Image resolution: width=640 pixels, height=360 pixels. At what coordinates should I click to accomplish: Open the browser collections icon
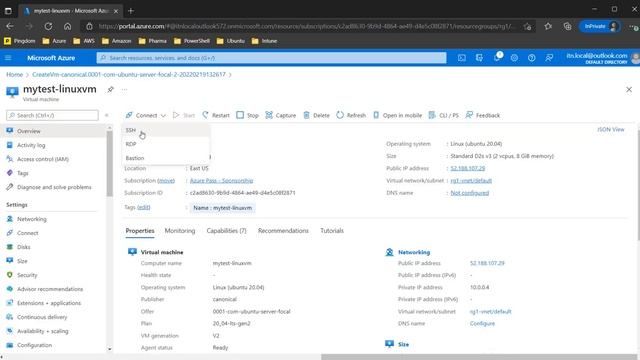click(x=567, y=26)
